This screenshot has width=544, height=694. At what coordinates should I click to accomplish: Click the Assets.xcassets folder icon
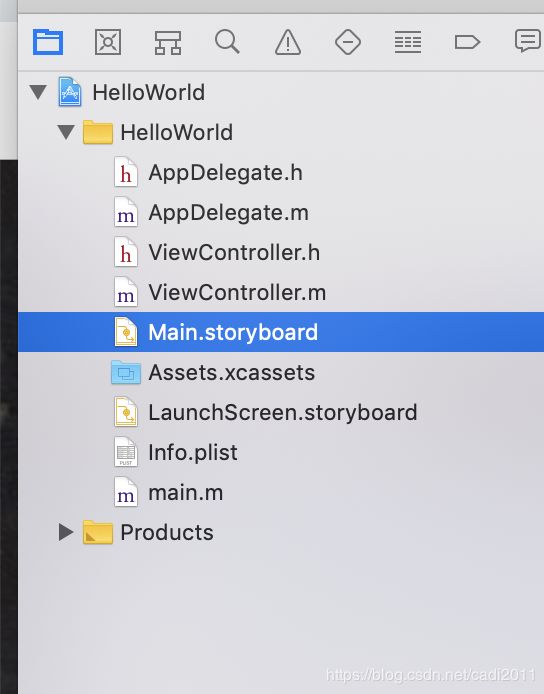126,372
